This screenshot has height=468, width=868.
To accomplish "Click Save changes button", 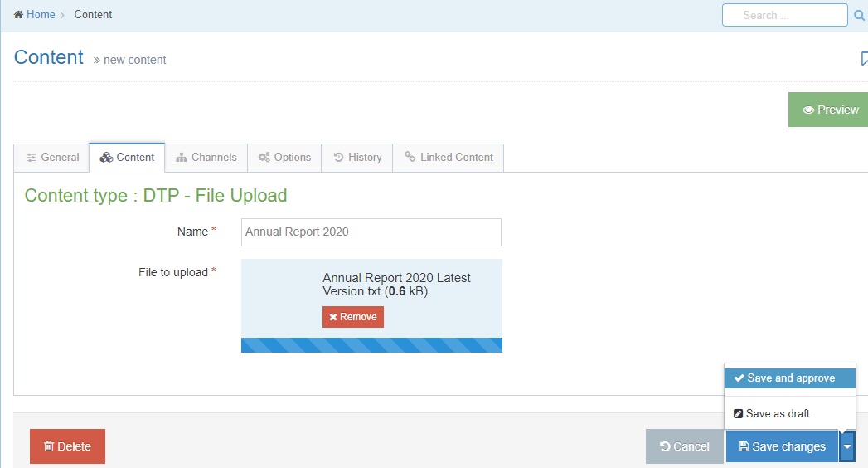I will pyautogui.click(x=782, y=446).
